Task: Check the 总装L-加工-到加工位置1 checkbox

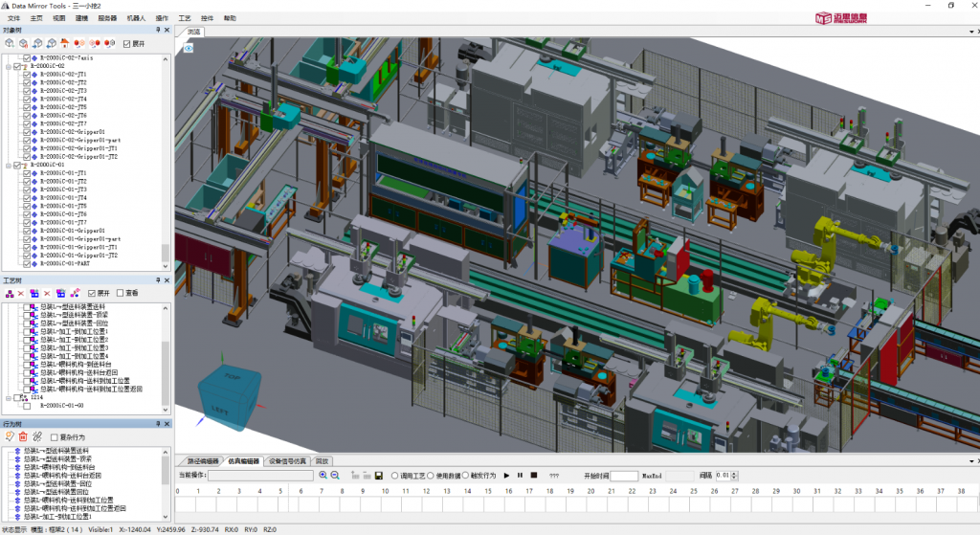Action: pyautogui.click(x=26, y=331)
